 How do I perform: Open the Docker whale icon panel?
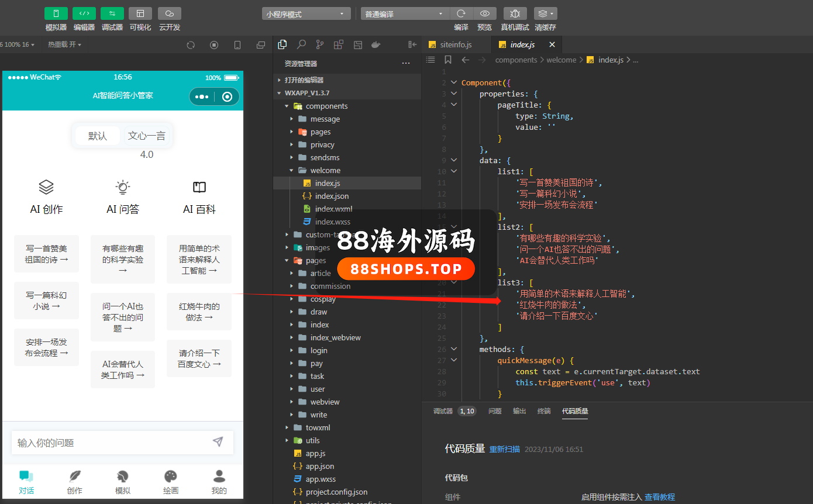tap(376, 44)
